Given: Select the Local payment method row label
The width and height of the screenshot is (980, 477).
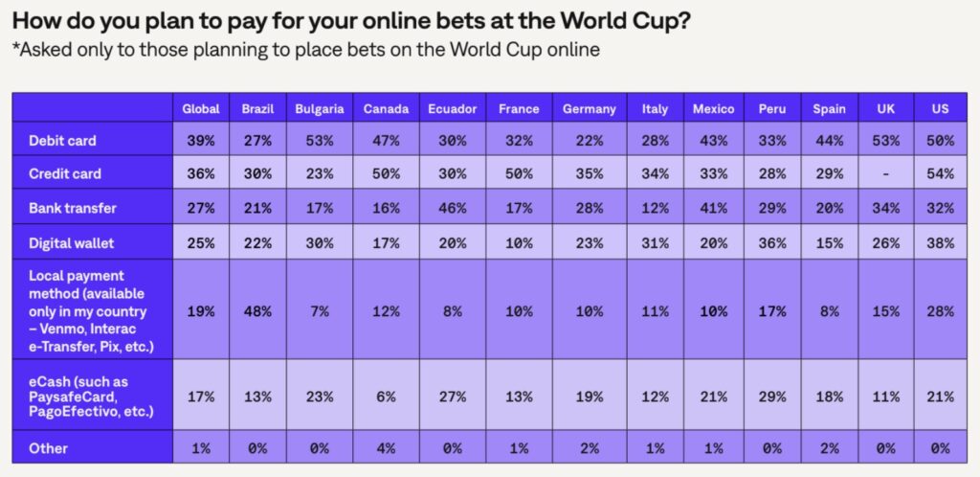Looking at the screenshot, I should (88, 311).
